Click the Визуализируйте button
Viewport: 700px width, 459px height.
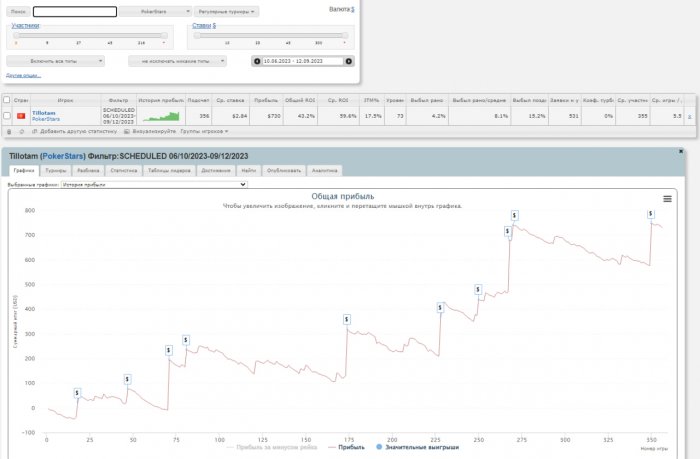point(154,132)
